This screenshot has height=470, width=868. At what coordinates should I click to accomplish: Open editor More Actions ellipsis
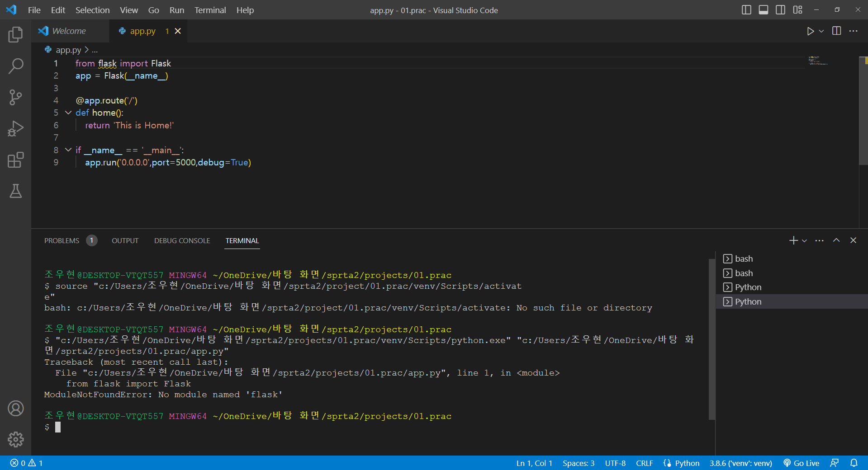click(854, 31)
